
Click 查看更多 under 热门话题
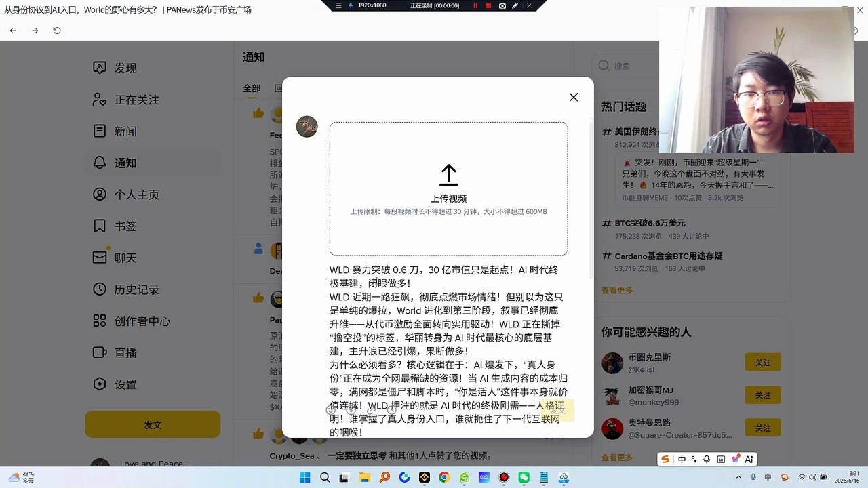point(617,290)
